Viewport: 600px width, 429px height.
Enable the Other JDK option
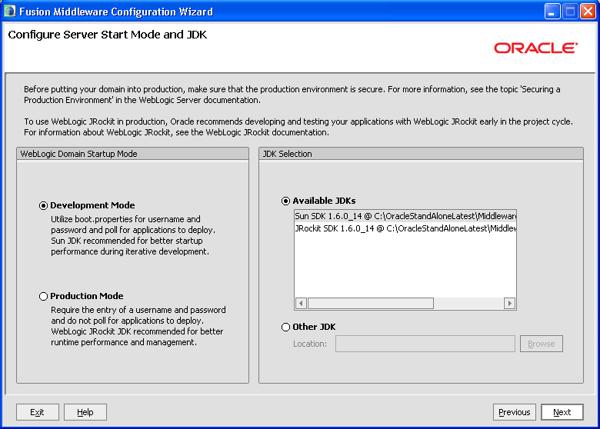point(287,327)
